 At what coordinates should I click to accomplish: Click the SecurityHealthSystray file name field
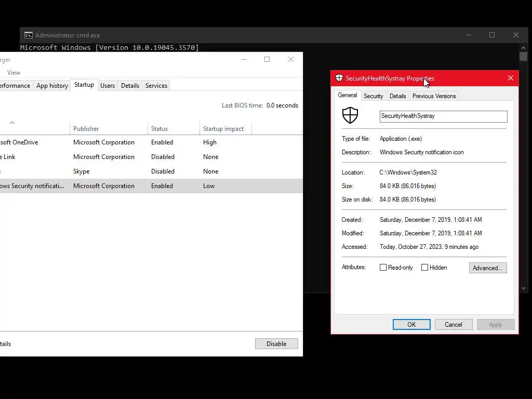pyautogui.click(x=444, y=116)
